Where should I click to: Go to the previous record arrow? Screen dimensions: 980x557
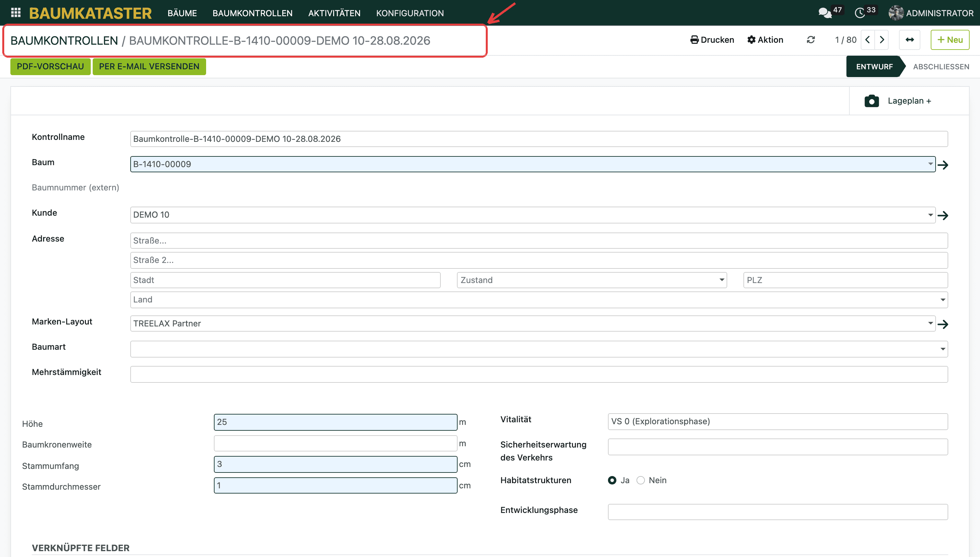pos(868,40)
